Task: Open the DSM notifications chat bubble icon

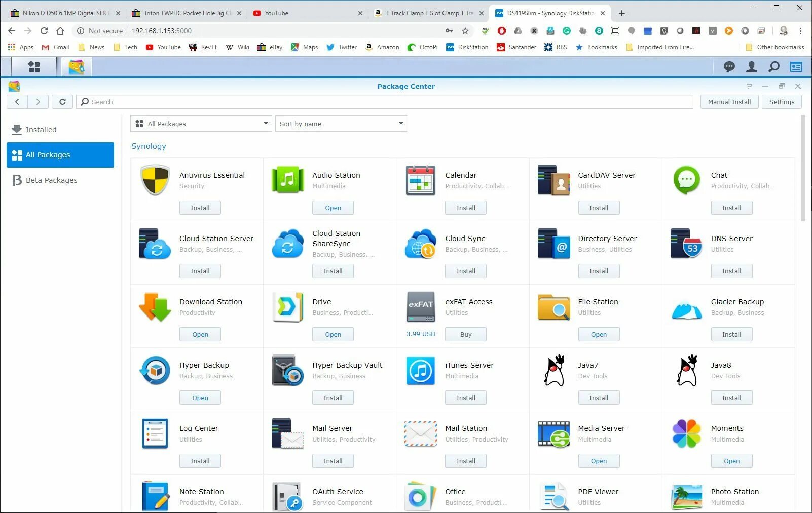Action: 729,67
